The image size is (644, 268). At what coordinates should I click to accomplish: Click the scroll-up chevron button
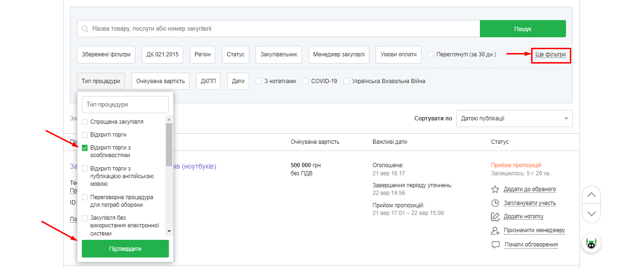(591, 195)
